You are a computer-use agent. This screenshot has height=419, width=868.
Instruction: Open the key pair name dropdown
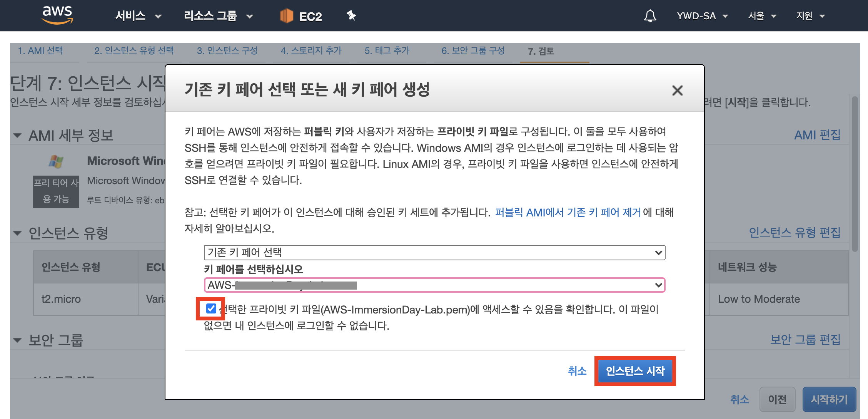[x=434, y=285]
